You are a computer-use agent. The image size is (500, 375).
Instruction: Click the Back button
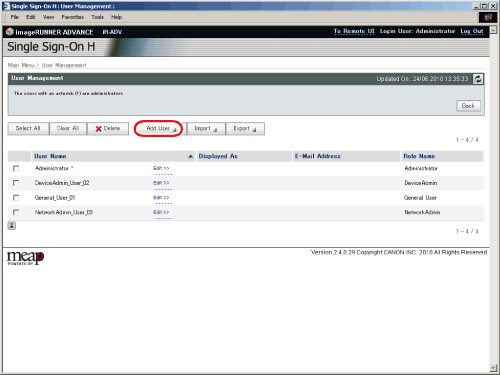468,106
